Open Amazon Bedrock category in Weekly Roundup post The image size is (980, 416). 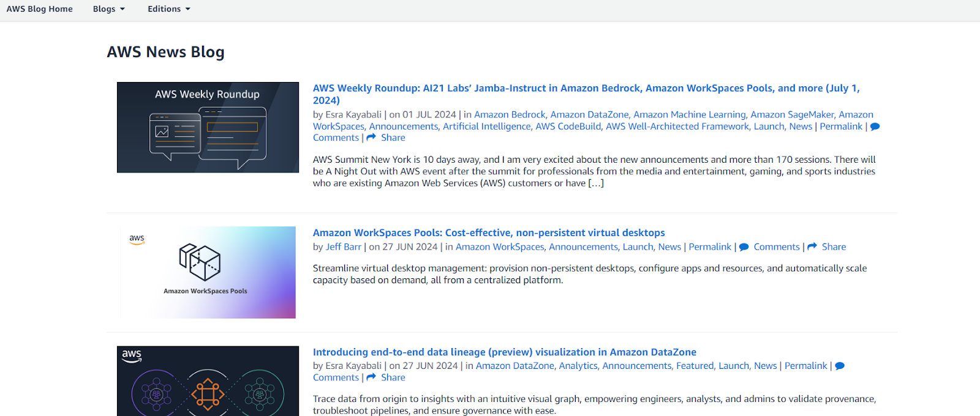click(x=510, y=114)
